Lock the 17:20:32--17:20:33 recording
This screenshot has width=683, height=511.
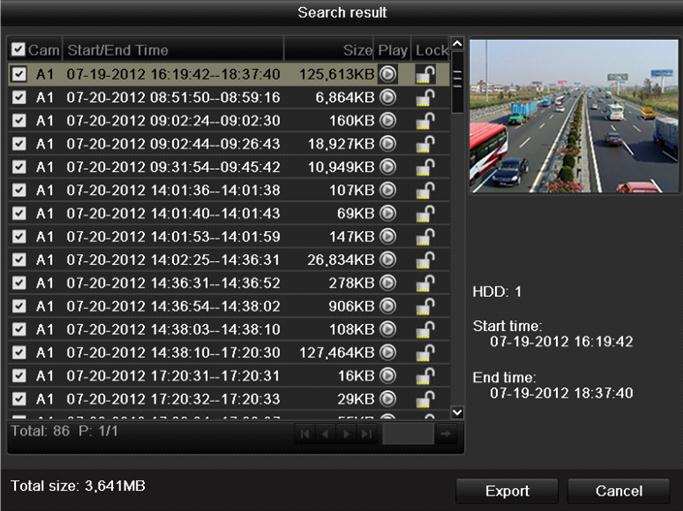click(426, 399)
